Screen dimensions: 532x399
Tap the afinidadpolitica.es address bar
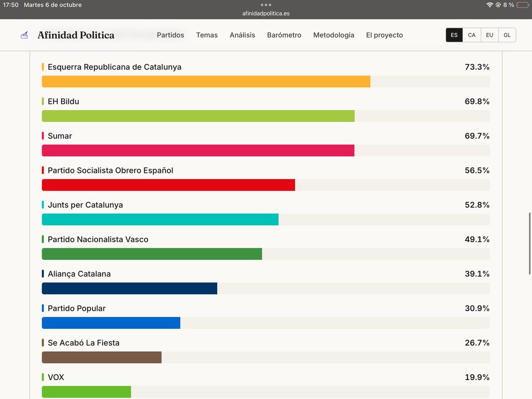click(x=266, y=13)
